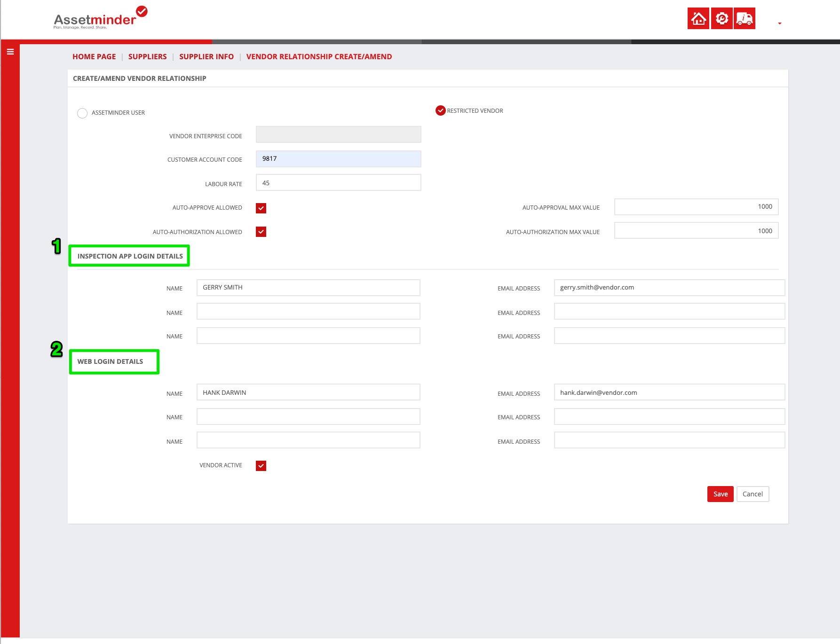Edit the Customer Account Code field 9817
The height and width of the screenshot is (644, 840).
[339, 159]
